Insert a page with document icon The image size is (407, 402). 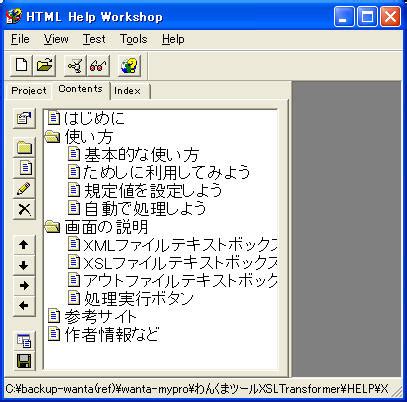click(24, 168)
